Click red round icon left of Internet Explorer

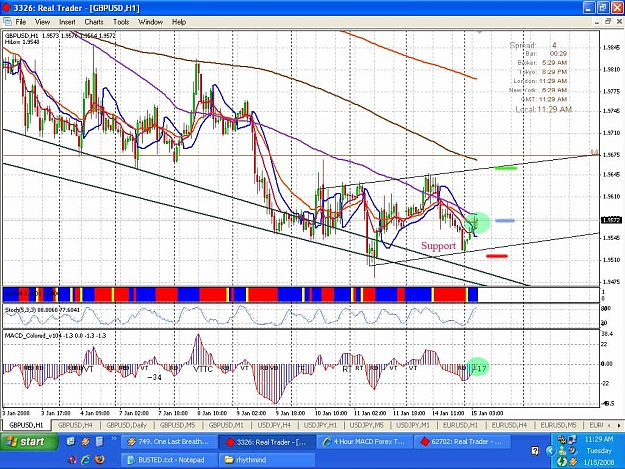(x=73, y=460)
